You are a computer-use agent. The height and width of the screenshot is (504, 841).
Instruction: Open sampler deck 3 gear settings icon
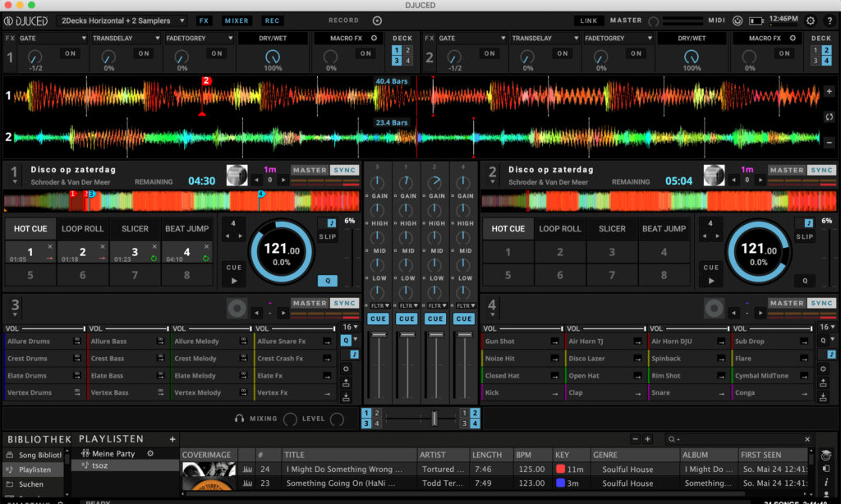[x=346, y=369]
